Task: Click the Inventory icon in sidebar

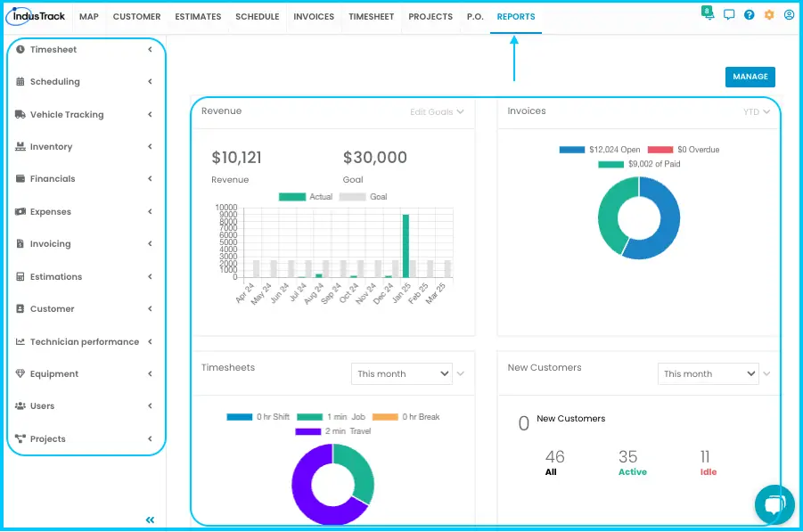Action: 20,146
